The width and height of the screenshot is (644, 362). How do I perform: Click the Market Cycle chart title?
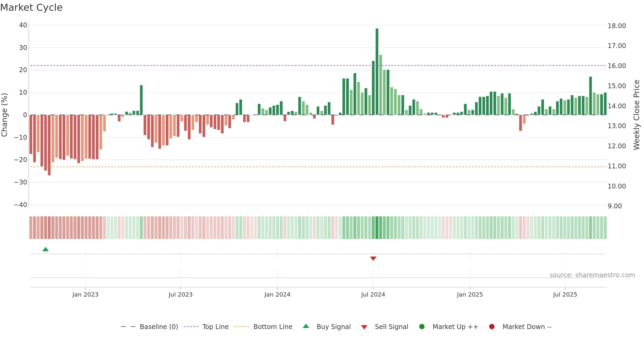[31, 8]
